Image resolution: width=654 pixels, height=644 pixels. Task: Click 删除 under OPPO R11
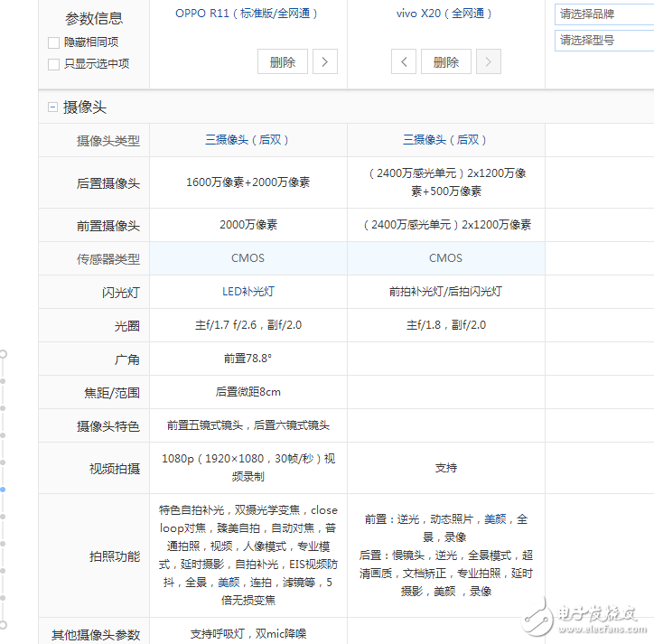(283, 61)
